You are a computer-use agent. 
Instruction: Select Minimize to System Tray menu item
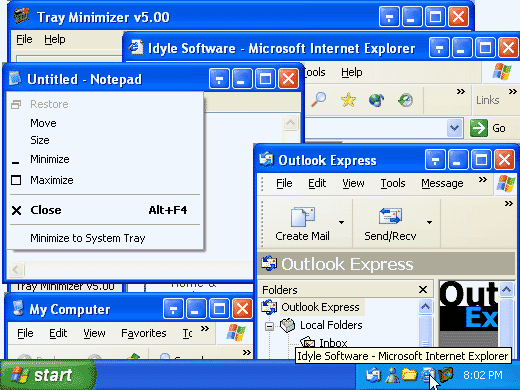[x=105, y=238]
